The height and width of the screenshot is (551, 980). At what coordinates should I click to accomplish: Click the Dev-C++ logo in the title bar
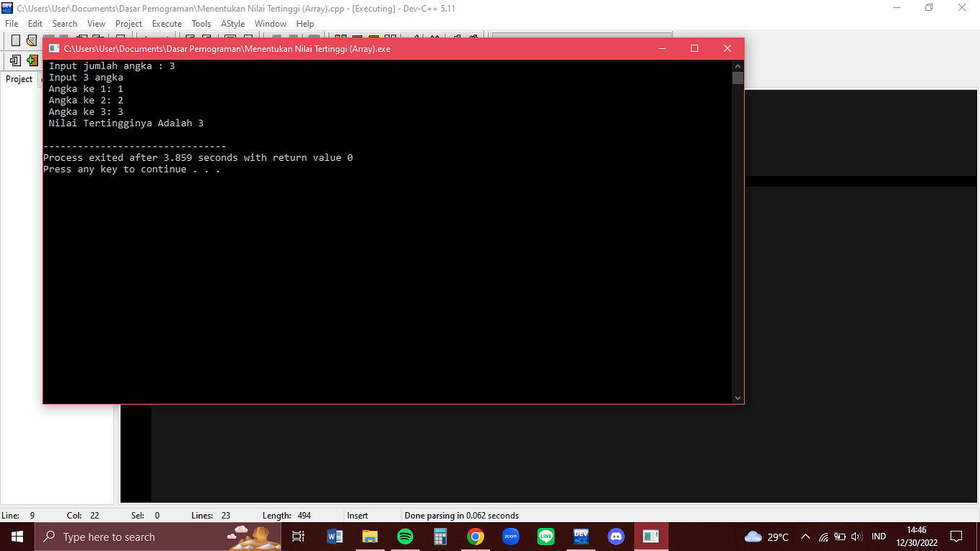tap(7, 8)
